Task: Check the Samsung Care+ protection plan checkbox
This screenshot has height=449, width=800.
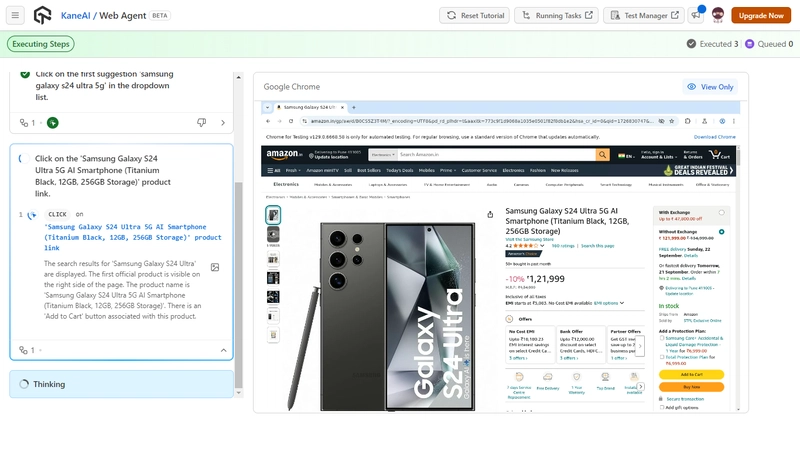Action: [x=662, y=338]
